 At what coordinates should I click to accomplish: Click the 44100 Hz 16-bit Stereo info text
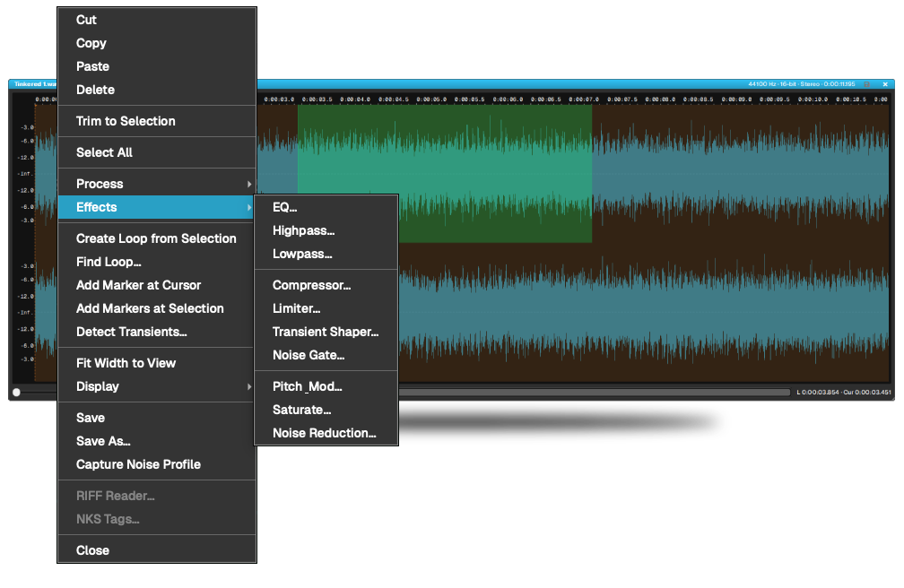pos(802,84)
